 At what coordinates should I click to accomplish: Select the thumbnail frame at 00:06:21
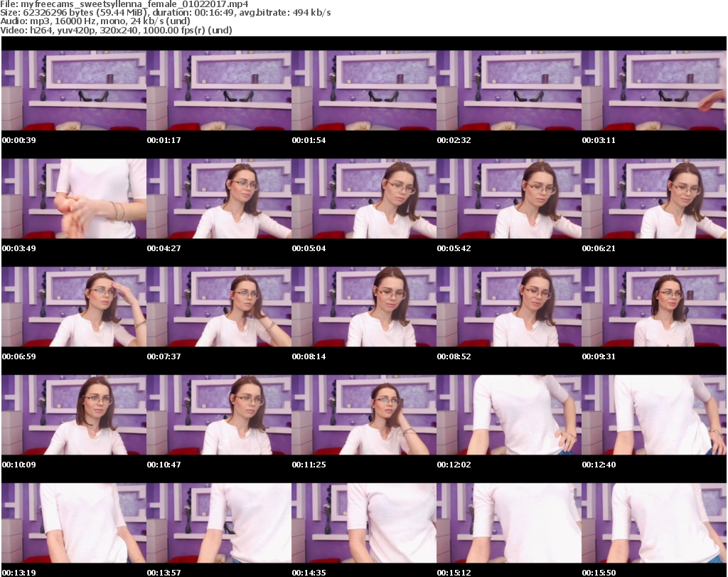(x=654, y=198)
